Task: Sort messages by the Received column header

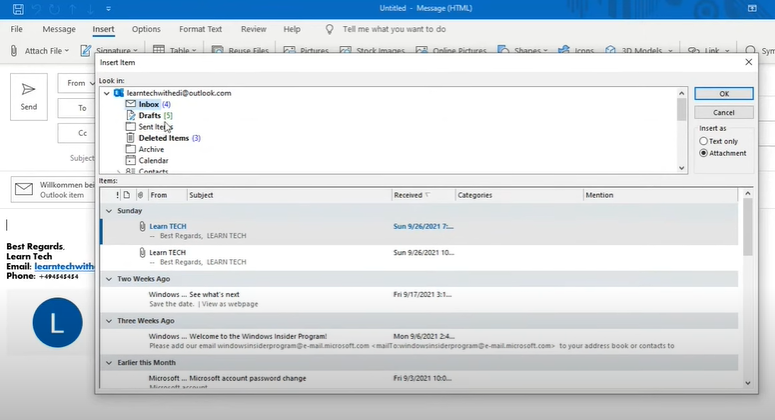Action: click(x=408, y=195)
